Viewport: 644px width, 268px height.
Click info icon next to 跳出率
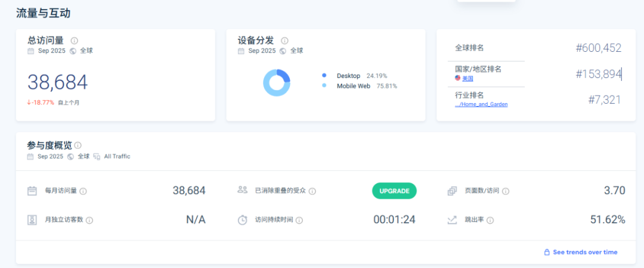[490, 220]
